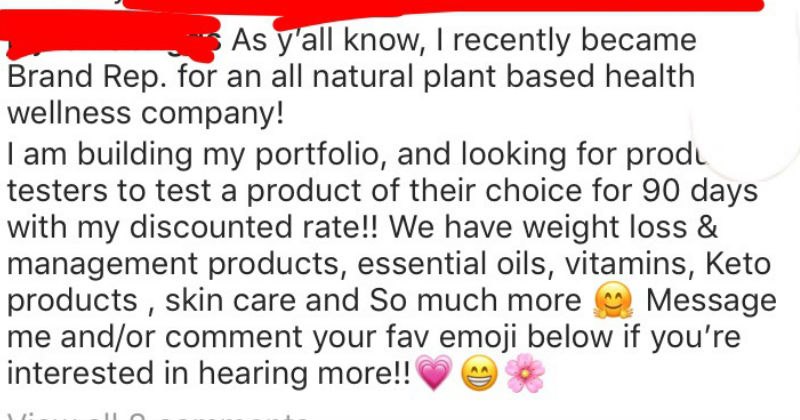Tap the word "Message" in the post
The image size is (800, 420).
tap(711, 301)
